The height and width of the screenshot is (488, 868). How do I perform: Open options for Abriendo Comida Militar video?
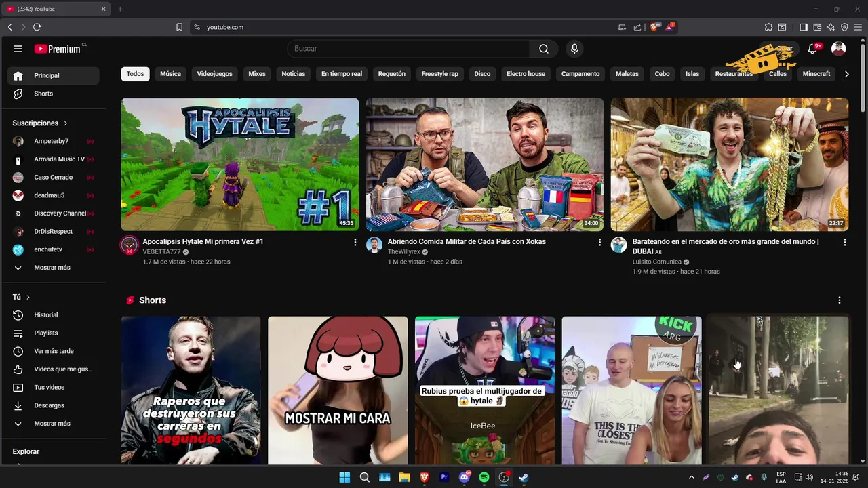(x=599, y=242)
